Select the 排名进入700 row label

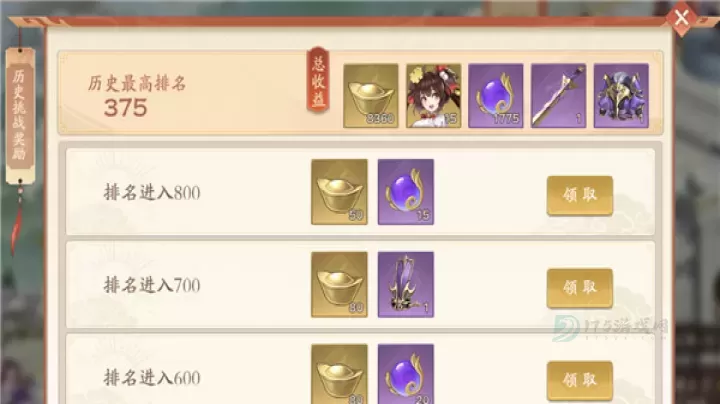click(x=152, y=285)
